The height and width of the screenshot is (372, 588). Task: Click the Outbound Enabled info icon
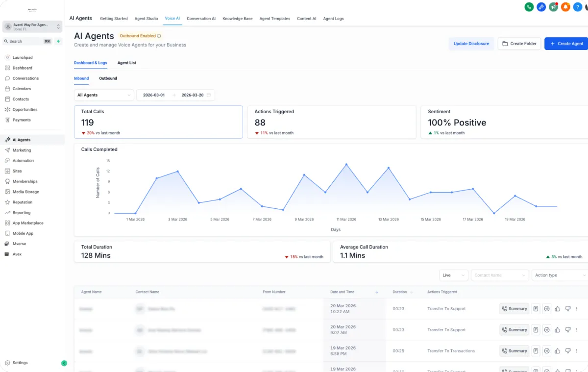click(159, 36)
